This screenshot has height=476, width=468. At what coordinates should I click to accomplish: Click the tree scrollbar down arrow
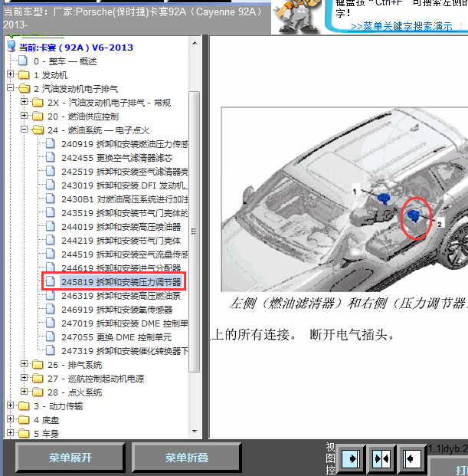point(195,432)
